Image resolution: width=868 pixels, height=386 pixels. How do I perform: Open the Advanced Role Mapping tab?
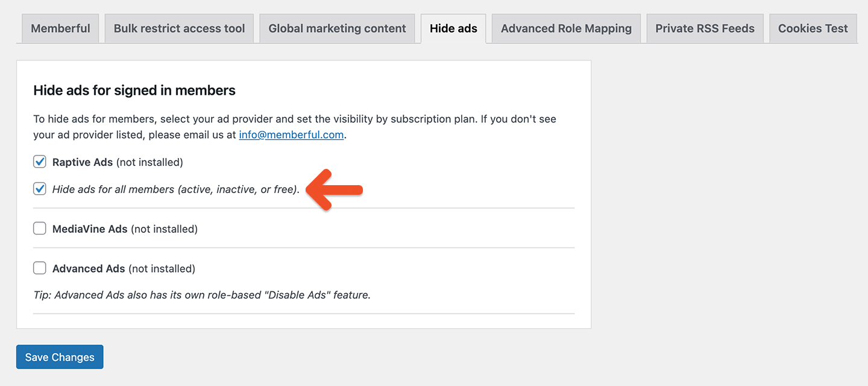[x=565, y=28]
